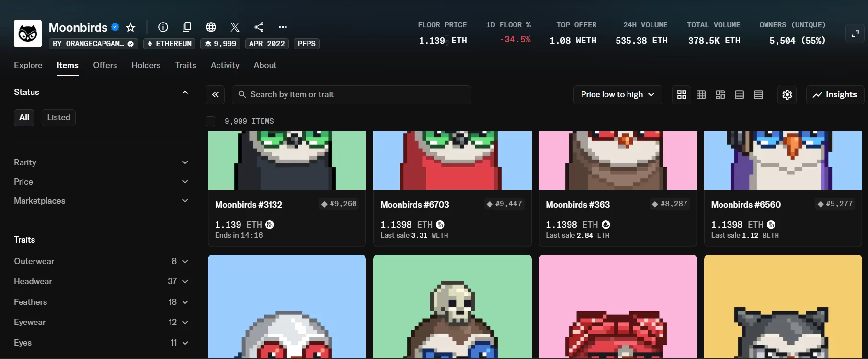
Task: Click the Moonbirds #6560 title
Action: click(746, 205)
